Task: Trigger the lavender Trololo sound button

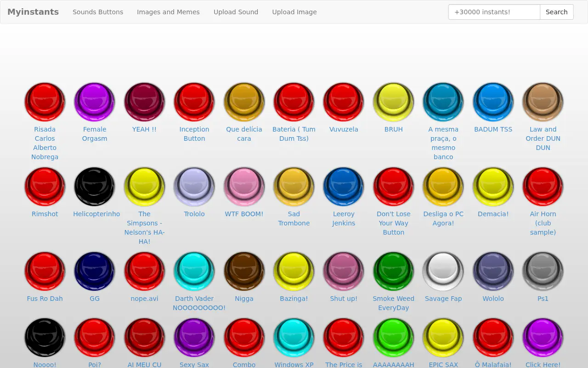Action: pyautogui.click(x=194, y=187)
